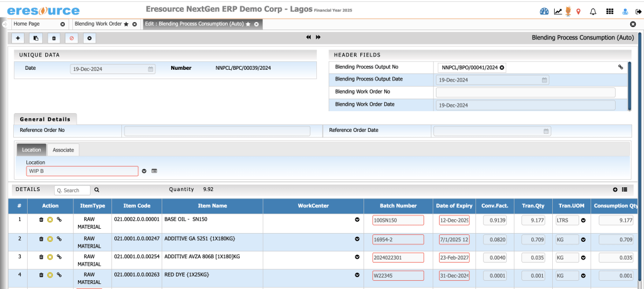Expand WorkCenter dropdown for ADDITIVE GA 5251 row
The width and height of the screenshot is (644, 289).
[x=357, y=239]
